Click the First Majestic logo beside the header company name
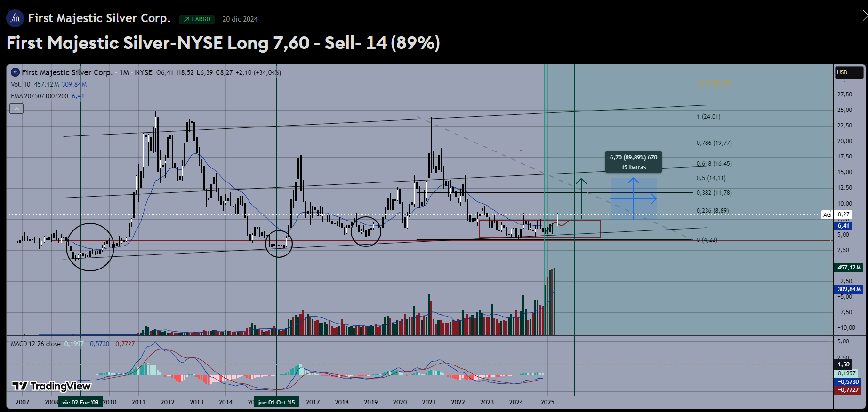This screenshot has height=412, width=868. pos(15,18)
